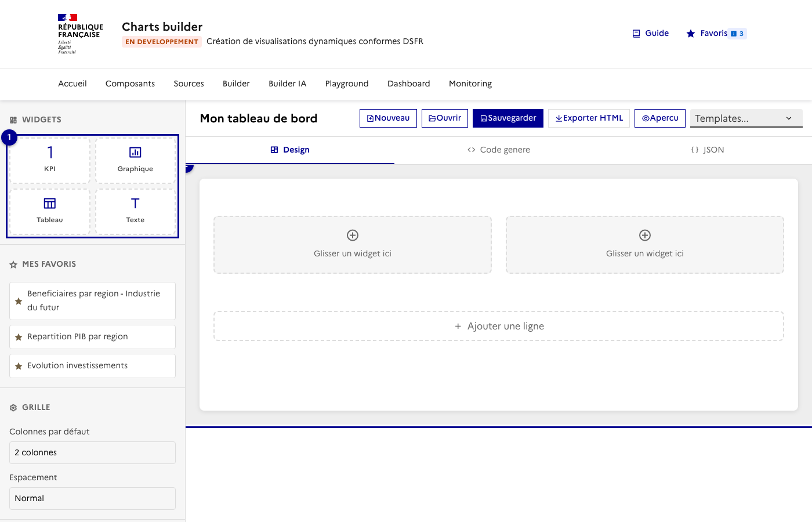Toggle favorite on Evolution investissements

coord(18,365)
